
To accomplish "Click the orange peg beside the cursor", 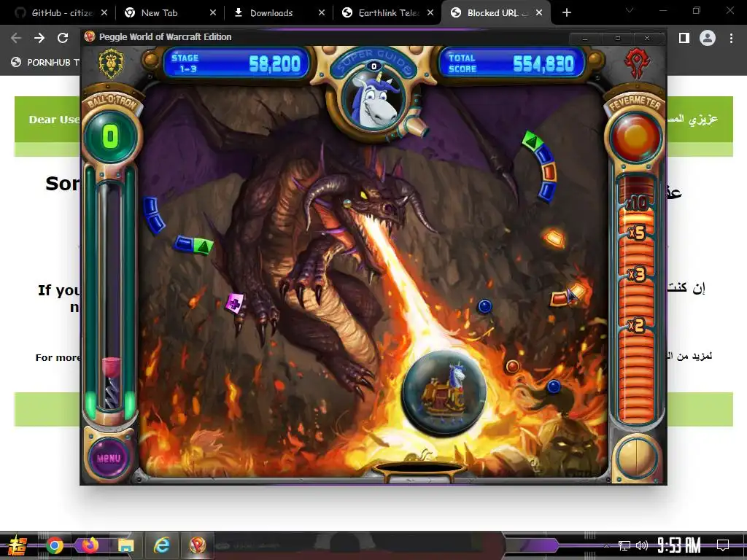I will [560, 299].
